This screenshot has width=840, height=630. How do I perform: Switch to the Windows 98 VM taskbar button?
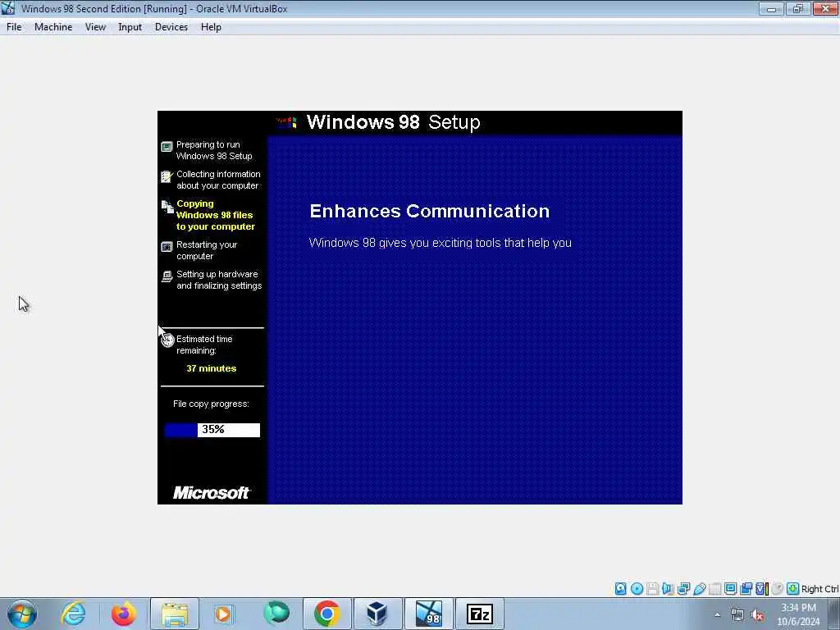click(428, 614)
